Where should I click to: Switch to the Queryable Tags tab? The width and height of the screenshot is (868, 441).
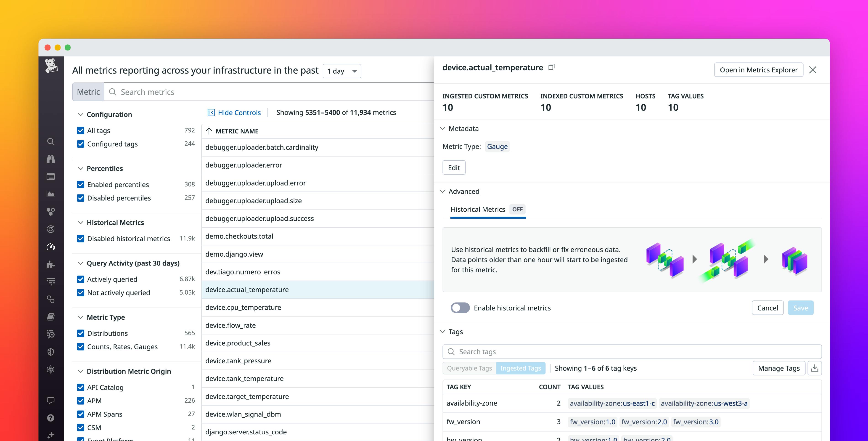tap(469, 368)
